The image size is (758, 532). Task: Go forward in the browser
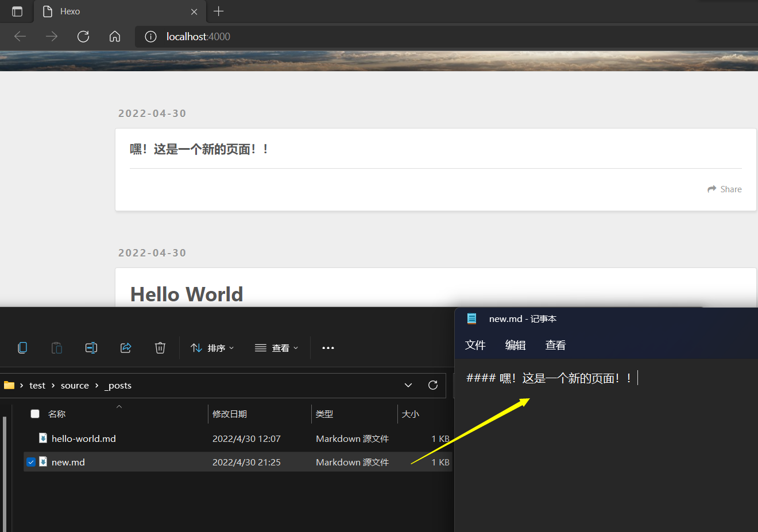coord(52,37)
